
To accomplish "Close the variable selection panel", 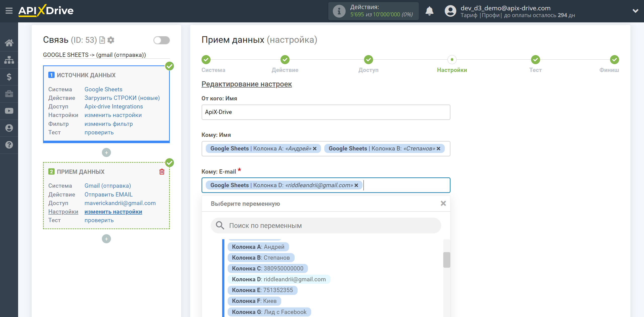I will 443,203.
